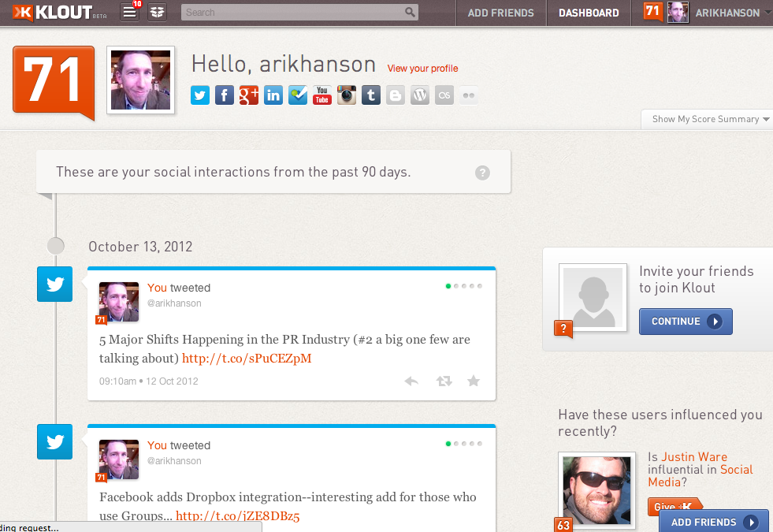Open Justin Ware's name link

694,457
